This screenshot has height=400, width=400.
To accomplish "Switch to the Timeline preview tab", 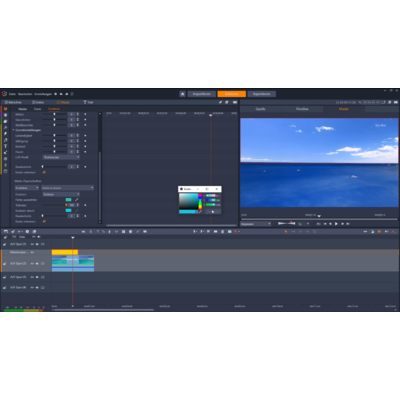I will pyautogui.click(x=302, y=109).
